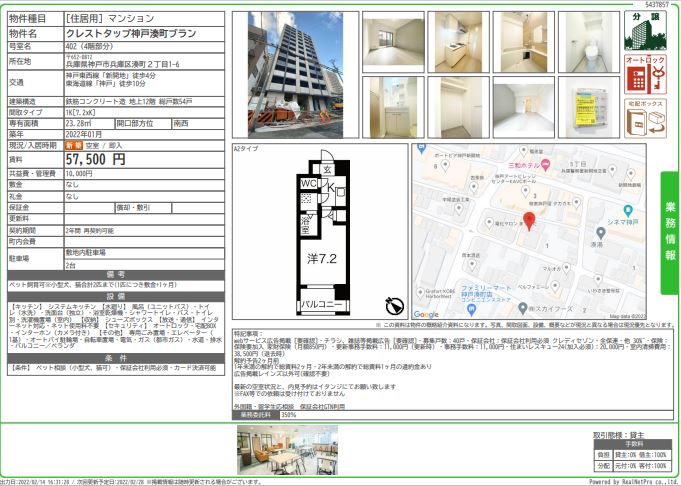The height and width of the screenshot is (486, 681).
Task: Click the 新着 orange badge
Action: click(74, 145)
